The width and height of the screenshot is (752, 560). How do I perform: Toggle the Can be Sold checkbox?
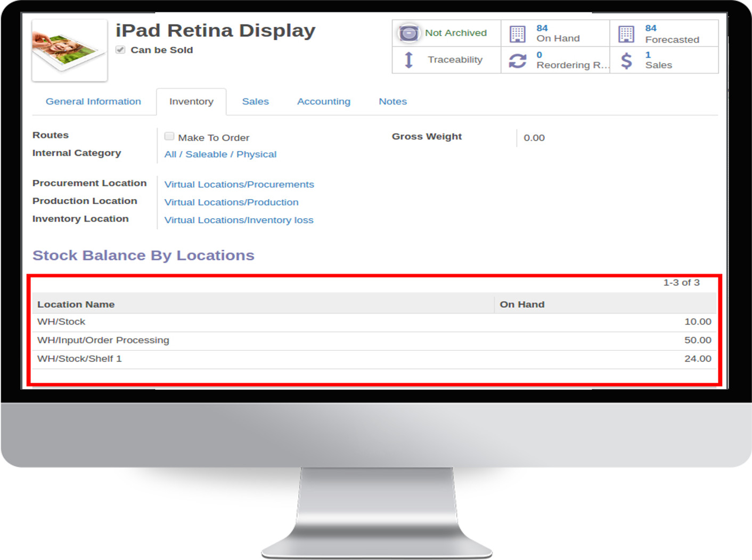121,50
